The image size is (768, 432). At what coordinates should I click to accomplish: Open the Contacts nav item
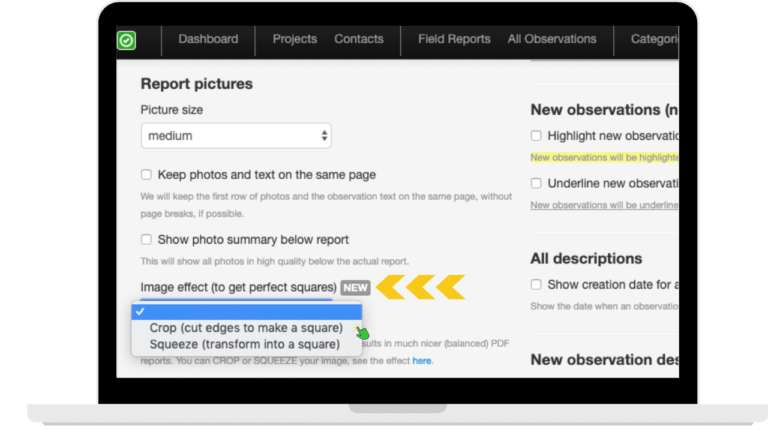tap(359, 39)
